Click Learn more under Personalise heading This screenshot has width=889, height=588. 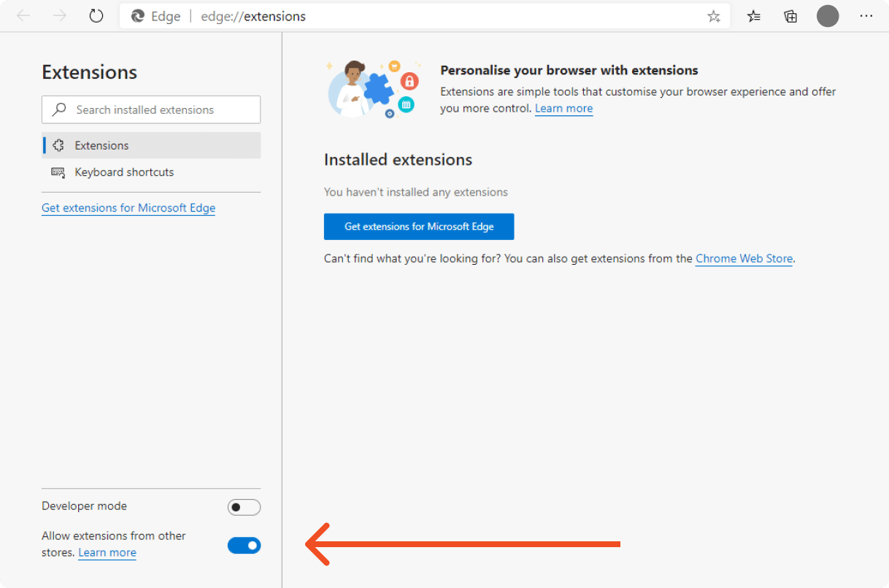[x=563, y=109]
